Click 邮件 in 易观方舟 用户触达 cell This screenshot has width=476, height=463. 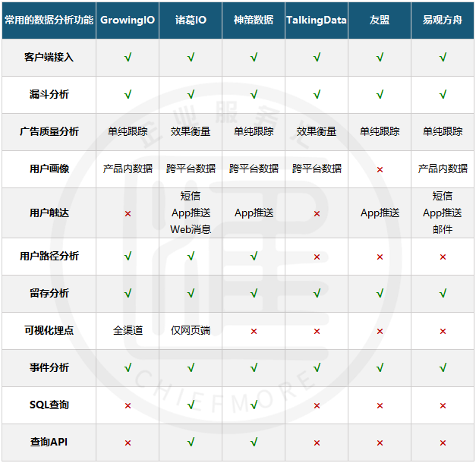[x=443, y=229]
